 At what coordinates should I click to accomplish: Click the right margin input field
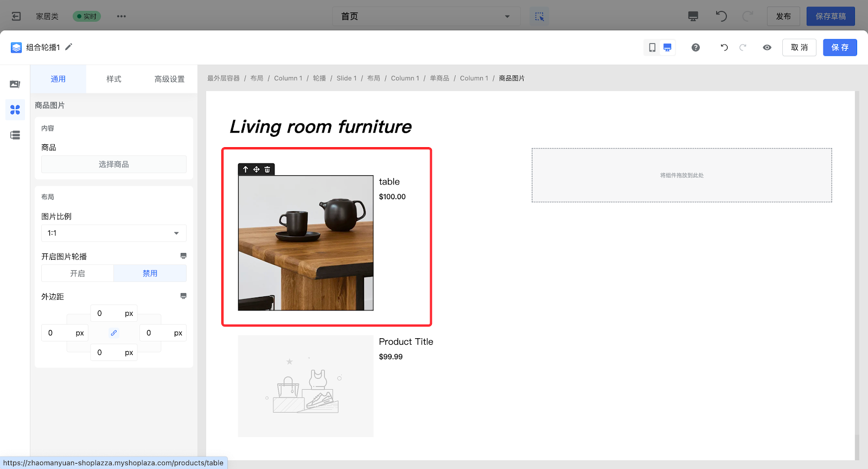tap(163, 333)
